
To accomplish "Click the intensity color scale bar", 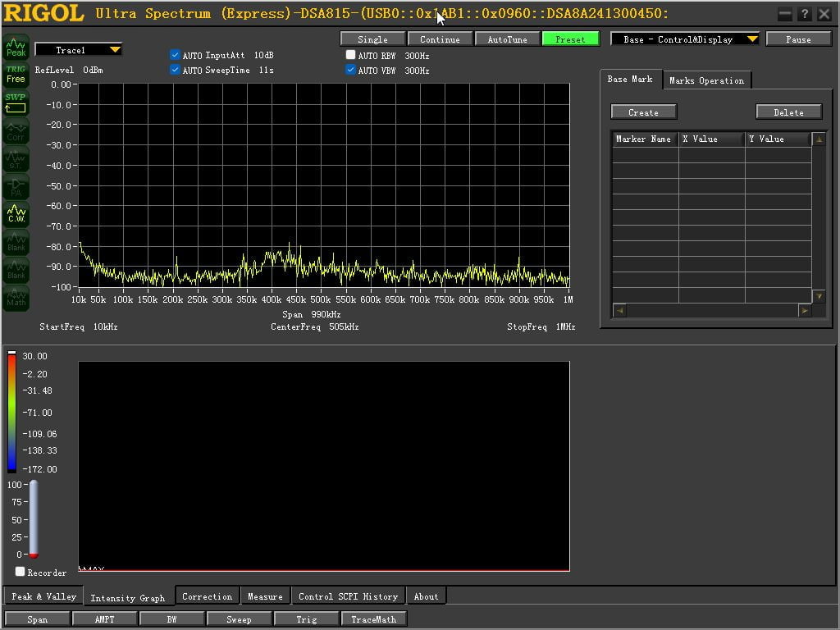I will [x=11, y=412].
